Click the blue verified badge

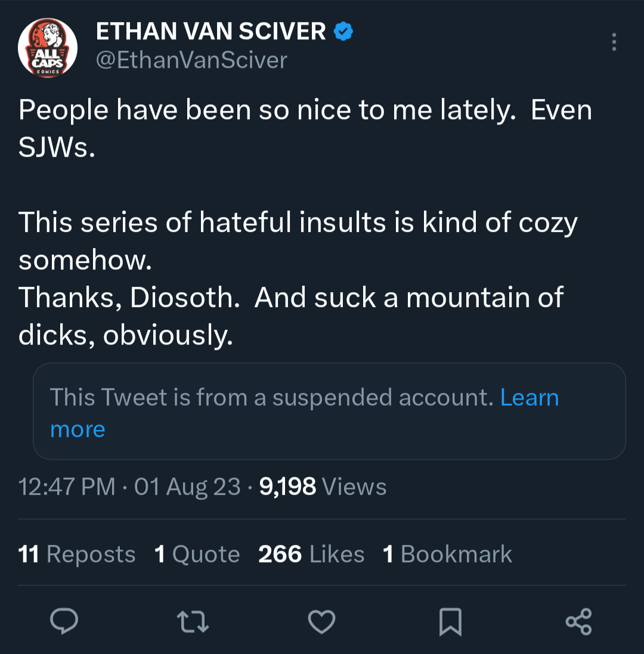pos(343,31)
